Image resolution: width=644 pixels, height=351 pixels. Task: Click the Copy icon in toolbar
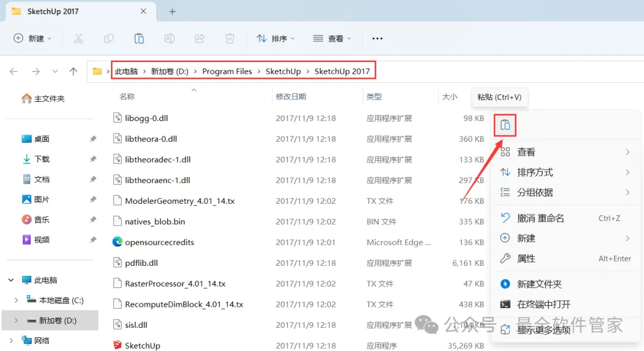tap(109, 39)
